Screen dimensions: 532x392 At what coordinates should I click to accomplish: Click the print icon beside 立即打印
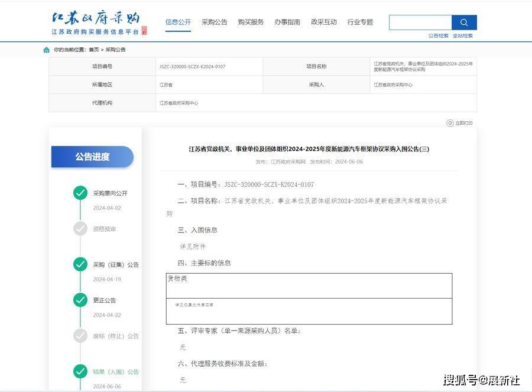(450, 123)
